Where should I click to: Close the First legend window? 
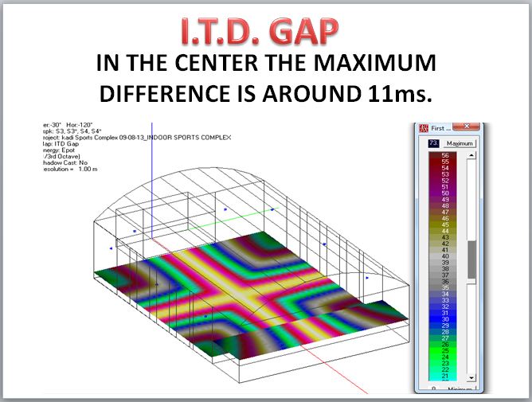(467, 127)
